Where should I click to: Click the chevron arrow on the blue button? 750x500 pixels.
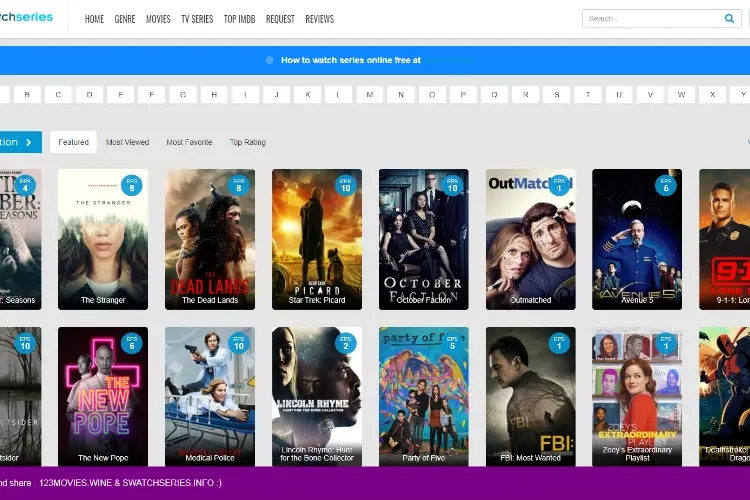(x=29, y=142)
